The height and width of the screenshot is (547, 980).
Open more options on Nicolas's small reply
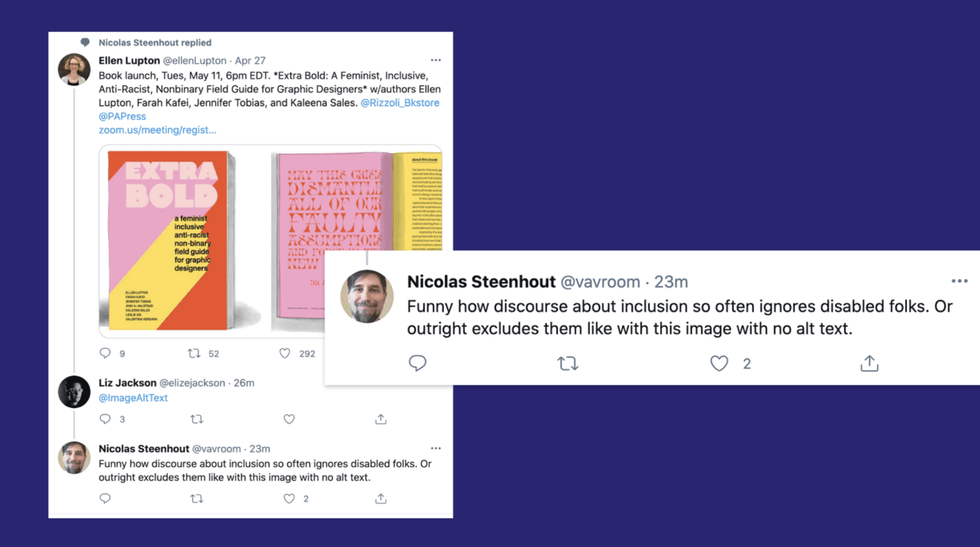click(x=436, y=448)
